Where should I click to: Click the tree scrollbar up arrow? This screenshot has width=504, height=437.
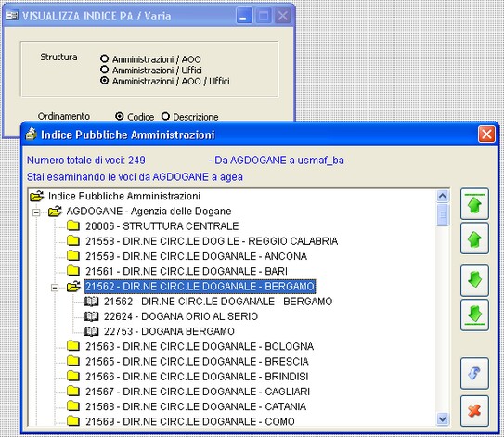pos(443,196)
